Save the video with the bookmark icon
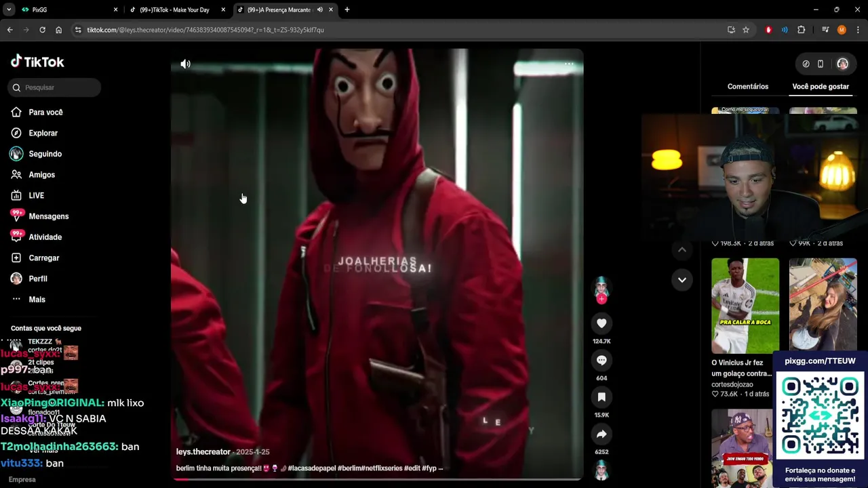The width and height of the screenshot is (868, 488). coord(601,396)
